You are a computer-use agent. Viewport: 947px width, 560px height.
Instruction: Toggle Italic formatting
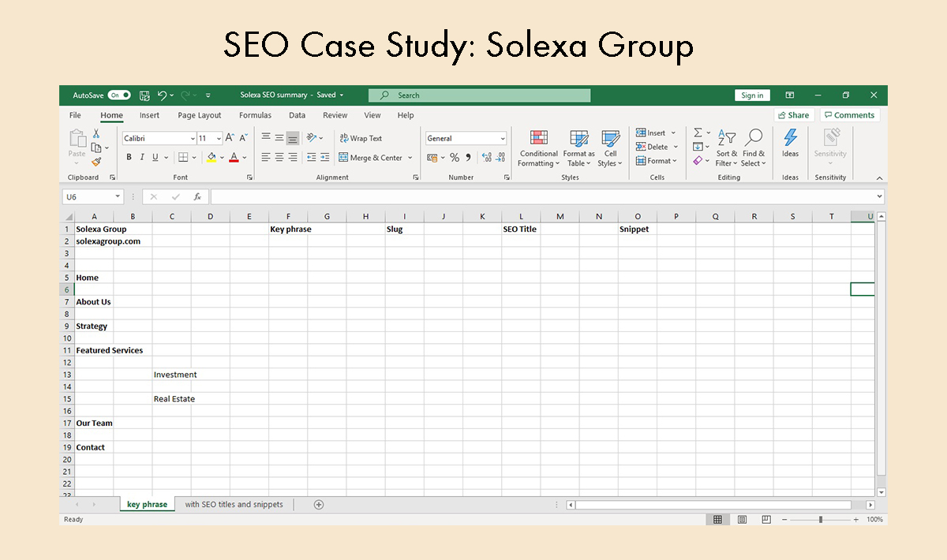[142, 158]
